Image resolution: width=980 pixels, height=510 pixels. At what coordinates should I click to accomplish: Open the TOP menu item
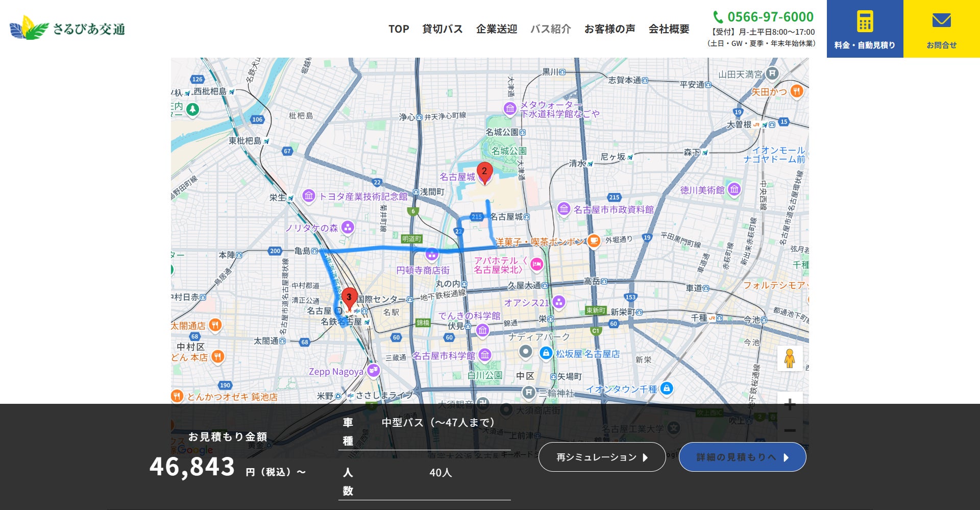click(x=399, y=29)
